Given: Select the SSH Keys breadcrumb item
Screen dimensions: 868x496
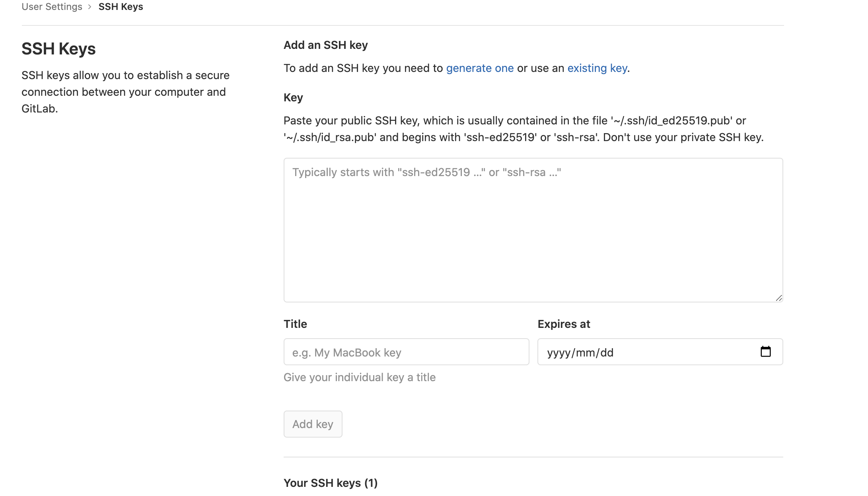Looking at the screenshot, I should (120, 6).
